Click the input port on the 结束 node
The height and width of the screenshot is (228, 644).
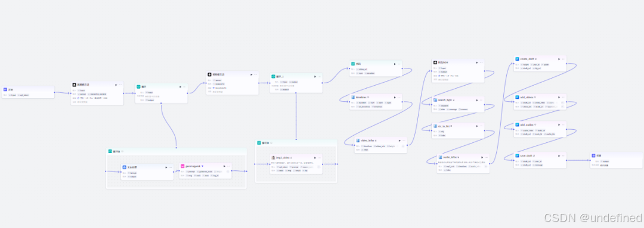(590, 160)
